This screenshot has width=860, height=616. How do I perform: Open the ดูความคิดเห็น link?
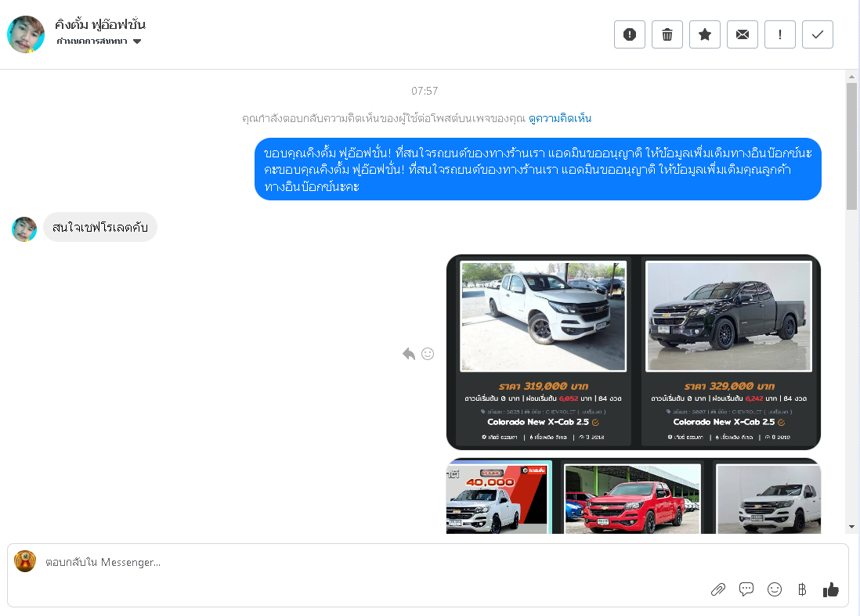559,118
